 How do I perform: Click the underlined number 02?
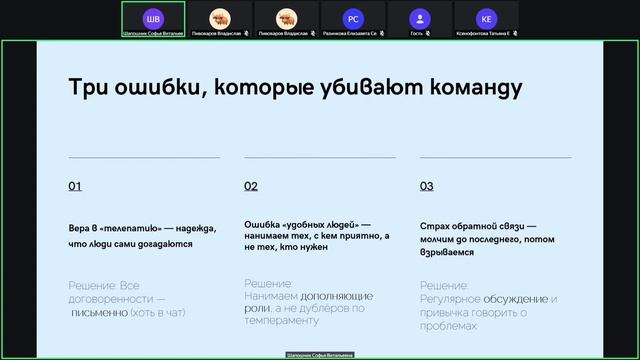tap(251, 186)
